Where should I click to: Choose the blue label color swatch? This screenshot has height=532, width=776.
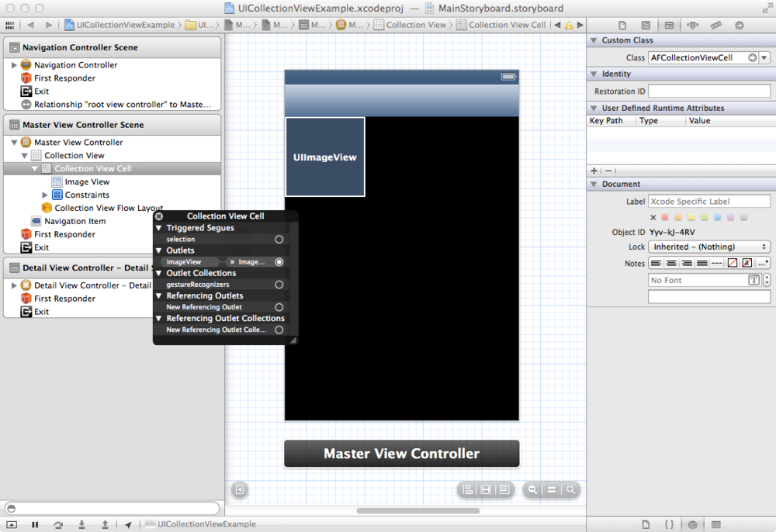pos(717,218)
